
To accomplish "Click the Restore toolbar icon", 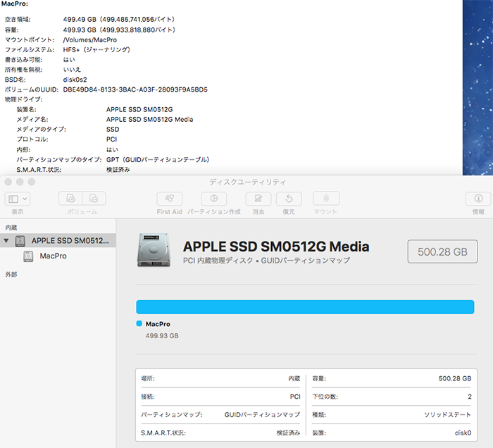I will tap(289, 199).
